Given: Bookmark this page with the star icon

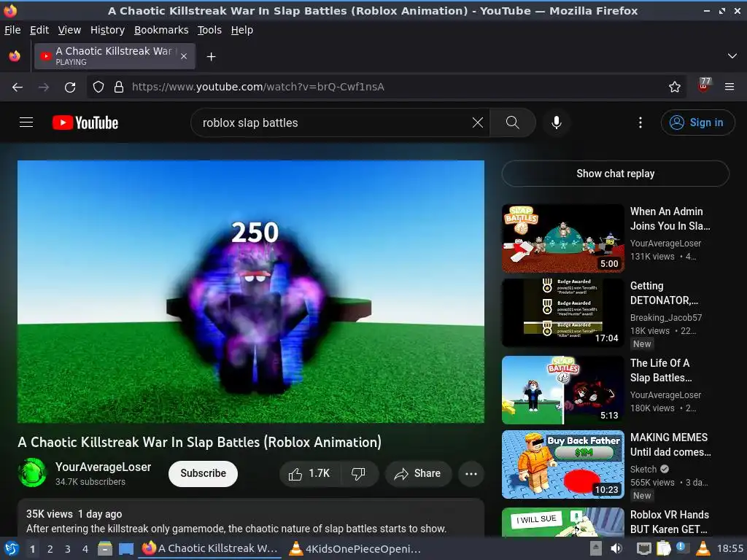Looking at the screenshot, I should point(675,87).
